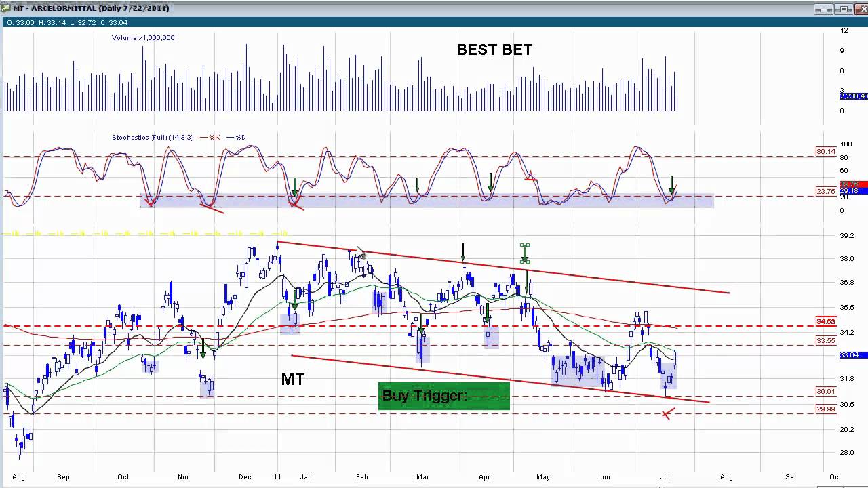The image size is (868, 488).
Task: Click the window title 'MT - ARCELORMITTAL (Daily 7/22/2011)'
Action: (92, 9)
